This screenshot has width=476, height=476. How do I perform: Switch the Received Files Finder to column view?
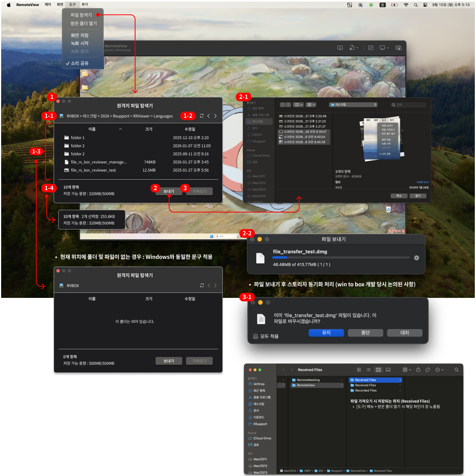[x=378, y=370]
